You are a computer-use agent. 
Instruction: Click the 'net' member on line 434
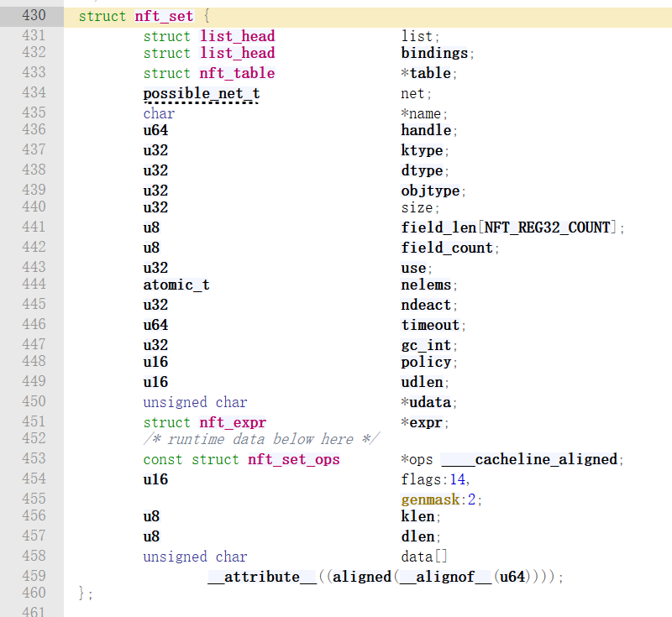click(412, 94)
